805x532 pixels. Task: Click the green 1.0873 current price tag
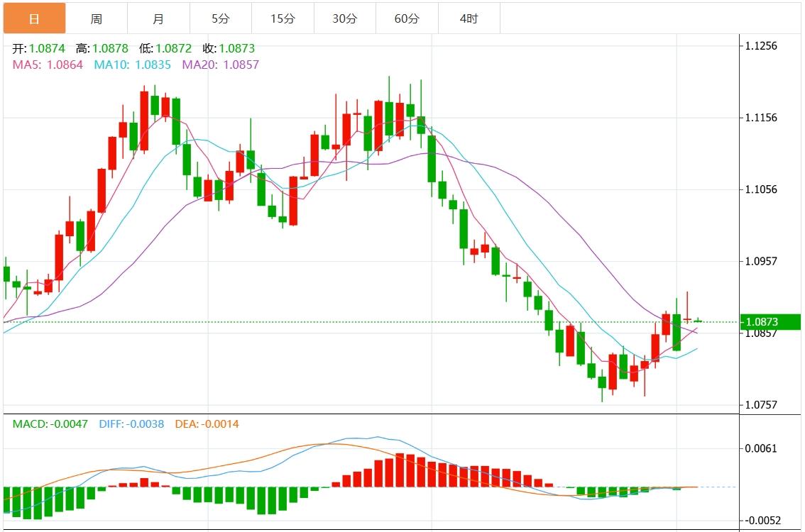pyautogui.click(x=770, y=322)
